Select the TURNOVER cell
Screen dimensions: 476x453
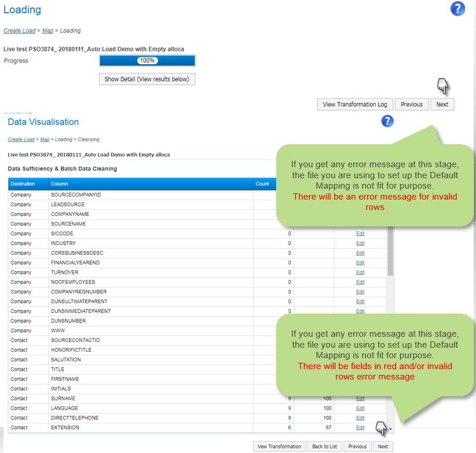tap(151, 272)
